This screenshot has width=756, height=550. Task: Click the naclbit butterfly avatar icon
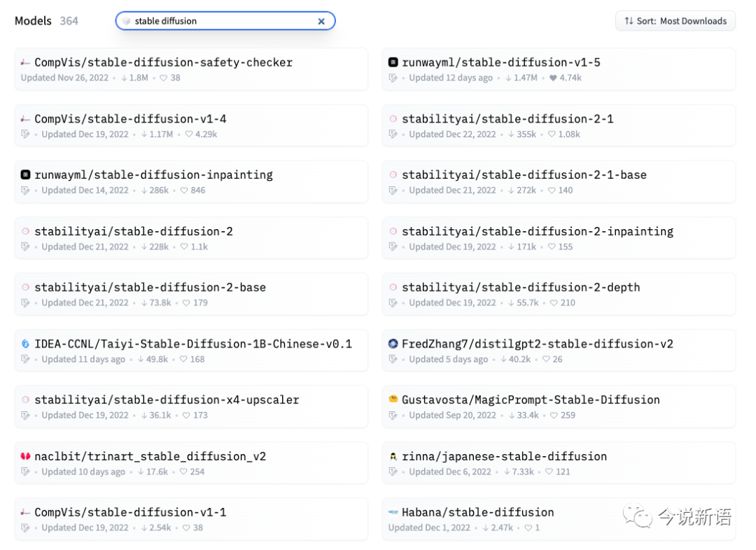click(x=26, y=456)
